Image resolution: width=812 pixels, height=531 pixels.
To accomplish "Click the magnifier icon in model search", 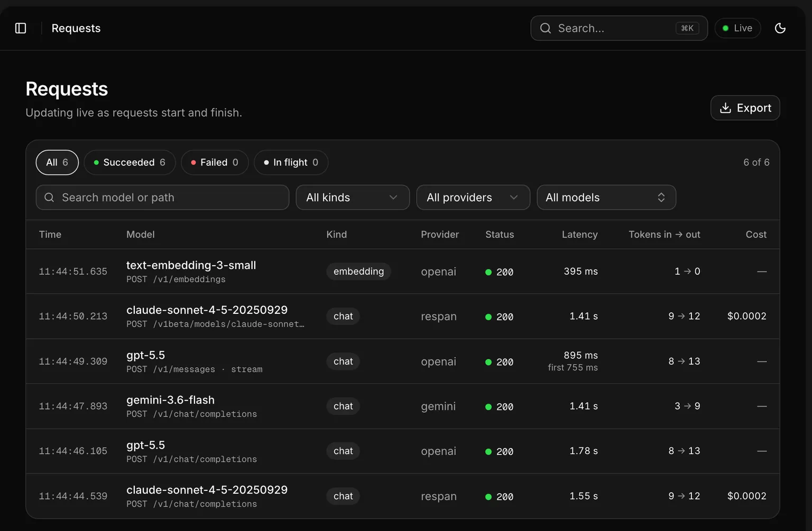I will pos(49,198).
